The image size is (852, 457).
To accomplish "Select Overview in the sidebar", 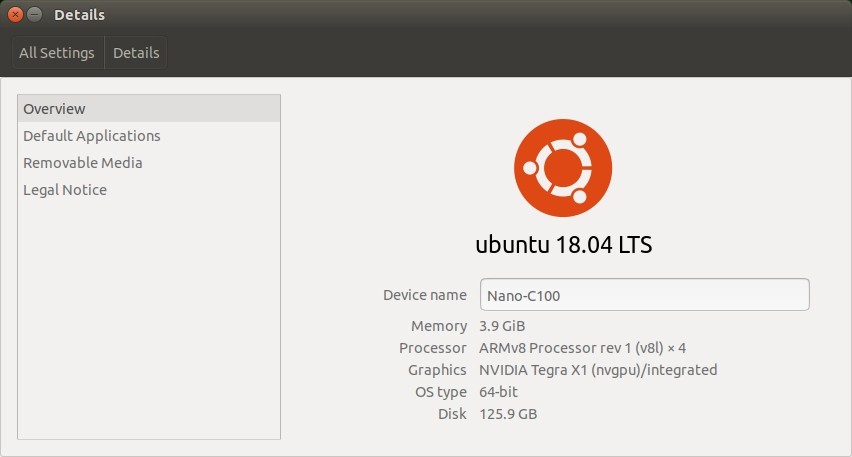I will pyautogui.click(x=149, y=109).
